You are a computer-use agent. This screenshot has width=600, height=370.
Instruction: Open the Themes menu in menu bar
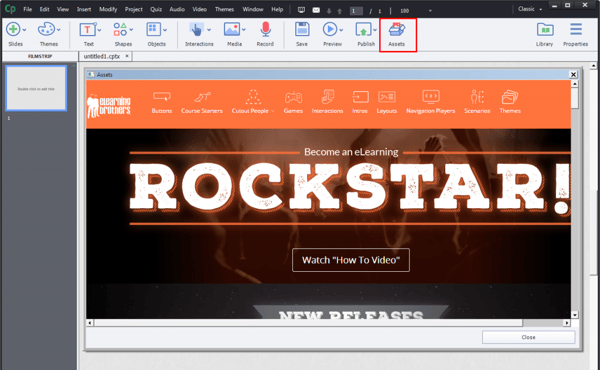click(x=224, y=9)
